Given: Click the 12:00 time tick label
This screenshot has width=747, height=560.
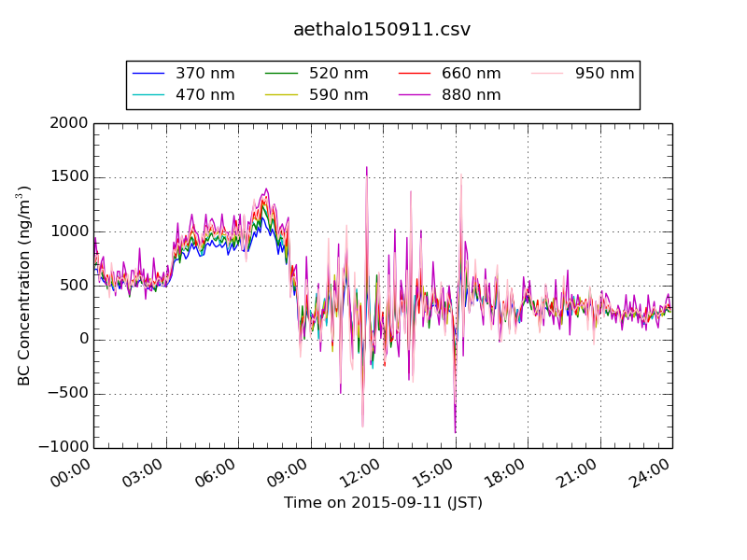Looking at the screenshot, I should (359, 473).
